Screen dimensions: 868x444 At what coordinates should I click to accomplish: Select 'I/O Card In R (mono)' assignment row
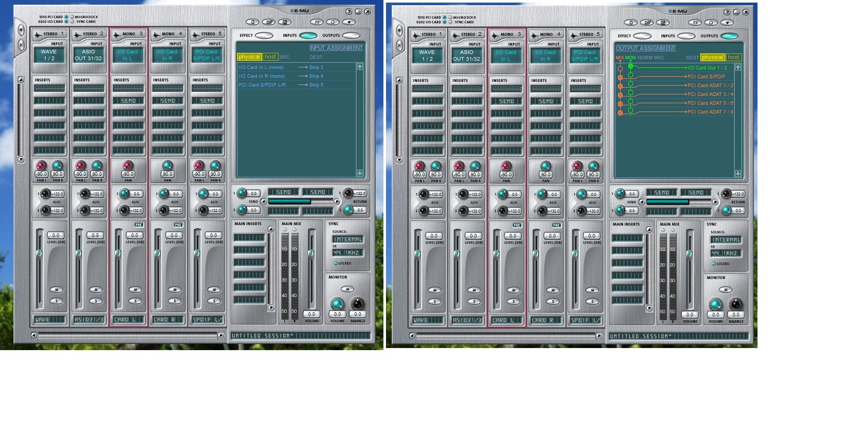(296, 76)
